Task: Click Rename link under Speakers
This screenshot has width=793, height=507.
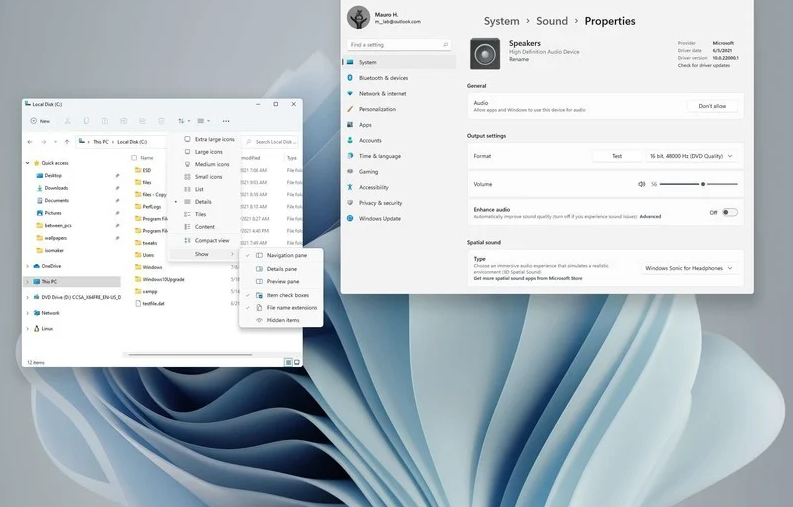Action: coord(519,59)
